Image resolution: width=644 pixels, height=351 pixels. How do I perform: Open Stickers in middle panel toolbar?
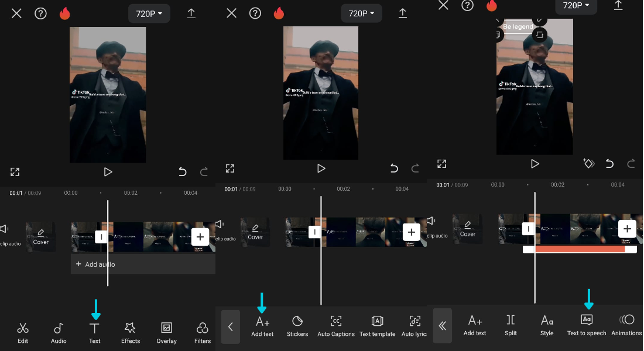click(297, 326)
